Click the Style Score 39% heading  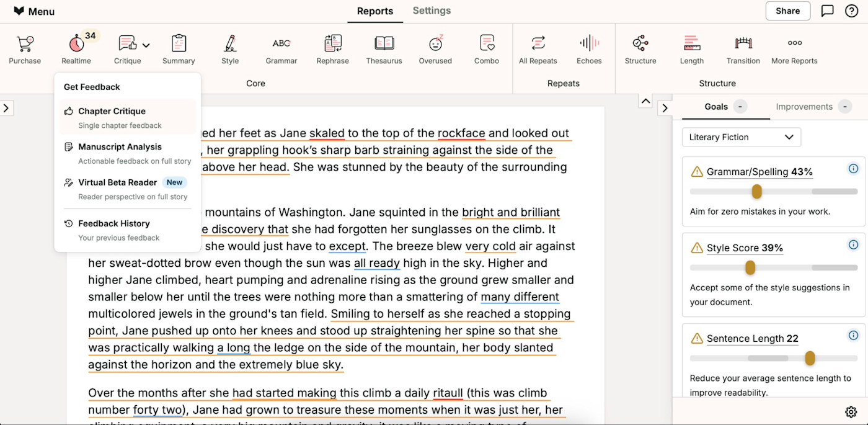(745, 248)
